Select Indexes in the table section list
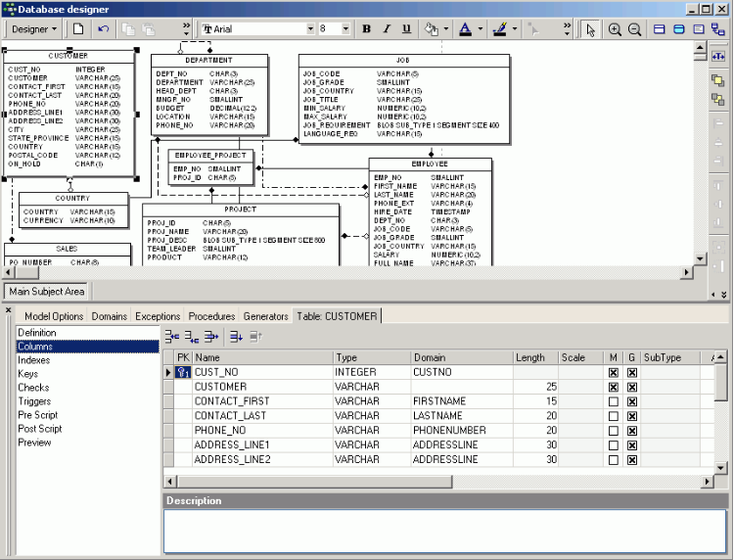This screenshot has height=560, width=734. click(x=35, y=360)
